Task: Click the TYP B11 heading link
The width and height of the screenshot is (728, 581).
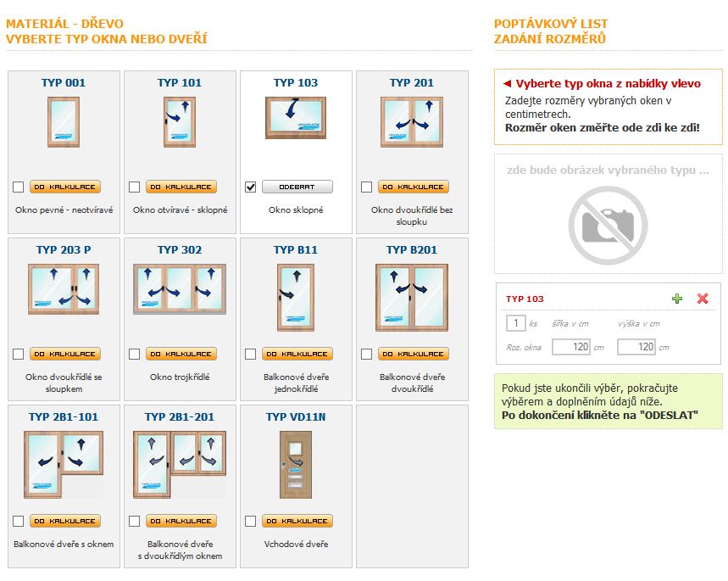Action: pyautogui.click(x=296, y=250)
